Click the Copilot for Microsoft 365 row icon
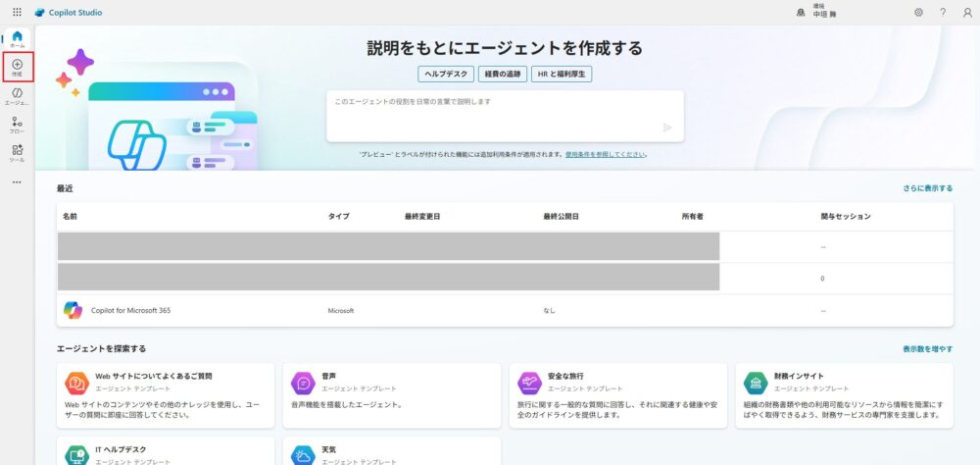The height and width of the screenshot is (465, 980). (73, 310)
